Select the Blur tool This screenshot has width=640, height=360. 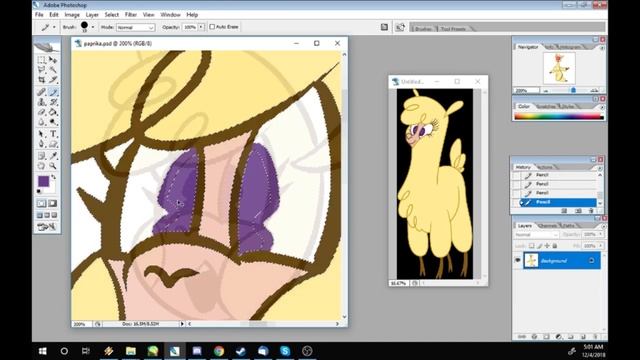tap(42, 122)
